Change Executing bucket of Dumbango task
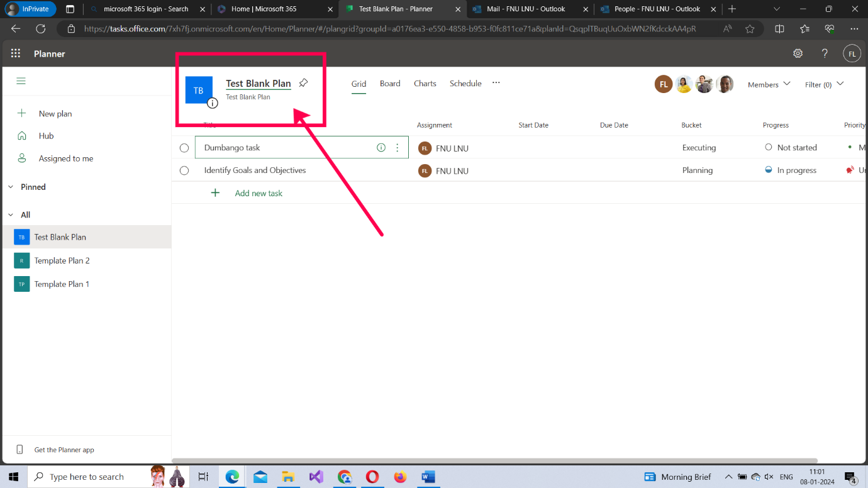The image size is (868, 488). click(x=699, y=148)
